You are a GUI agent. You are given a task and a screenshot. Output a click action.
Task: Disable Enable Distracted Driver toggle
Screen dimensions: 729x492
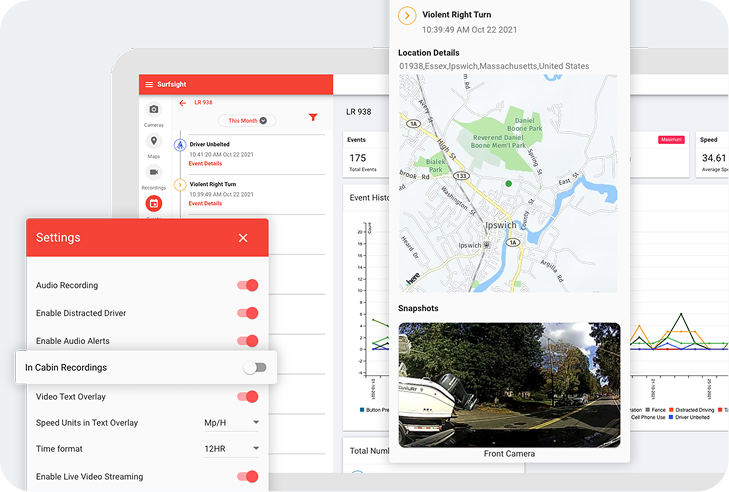(247, 313)
